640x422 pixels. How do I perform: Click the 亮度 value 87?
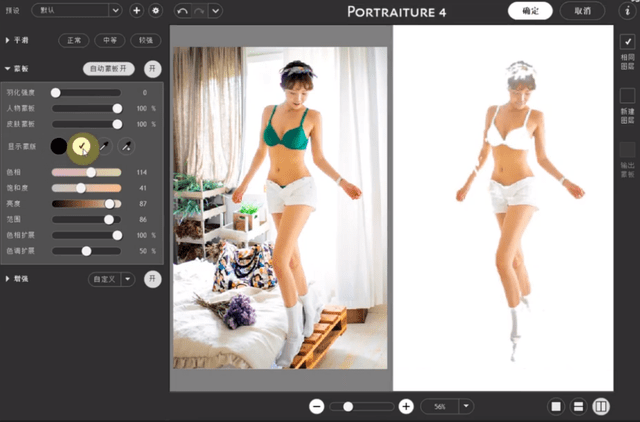click(143, 204)
